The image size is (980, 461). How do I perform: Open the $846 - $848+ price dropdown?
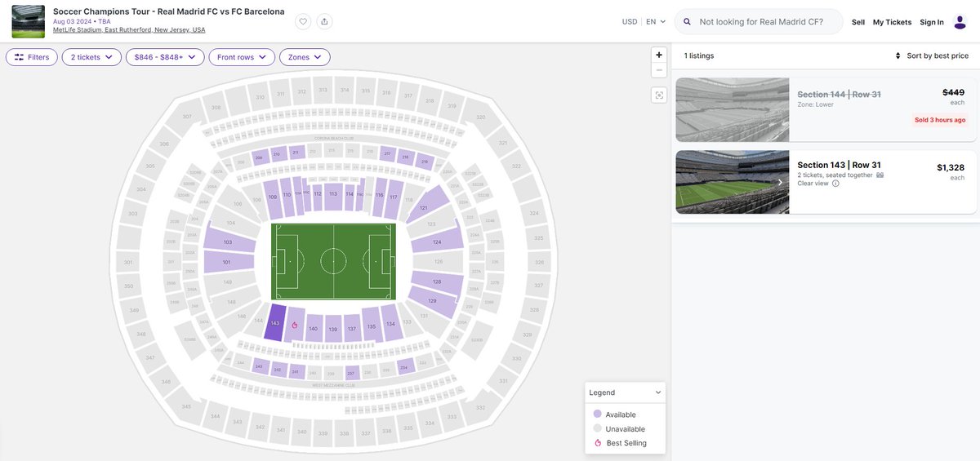pos(165,57)
